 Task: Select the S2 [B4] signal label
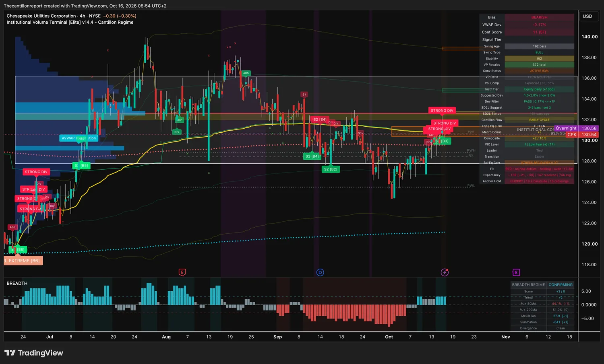[312, 156]
